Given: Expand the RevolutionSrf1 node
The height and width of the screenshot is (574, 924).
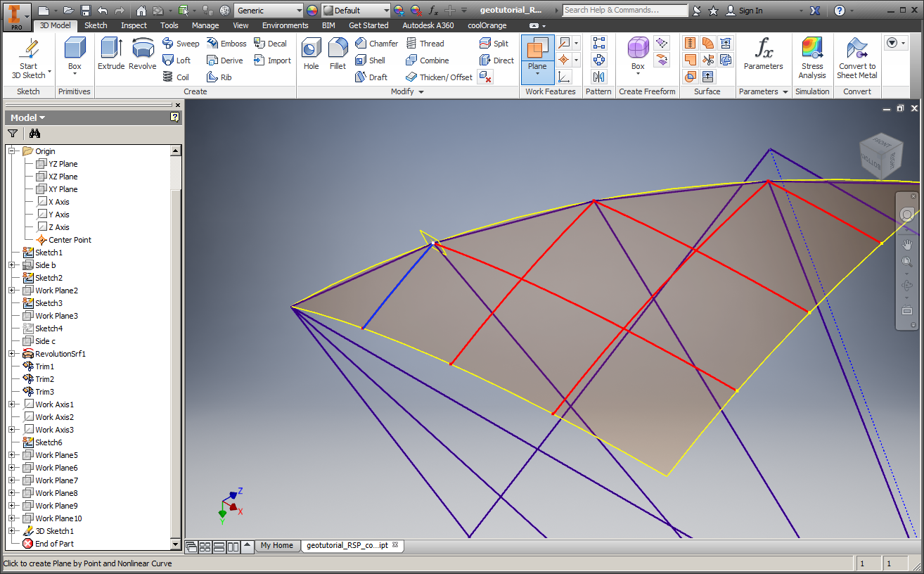Looking at the screenshot, I should [12, 354].
